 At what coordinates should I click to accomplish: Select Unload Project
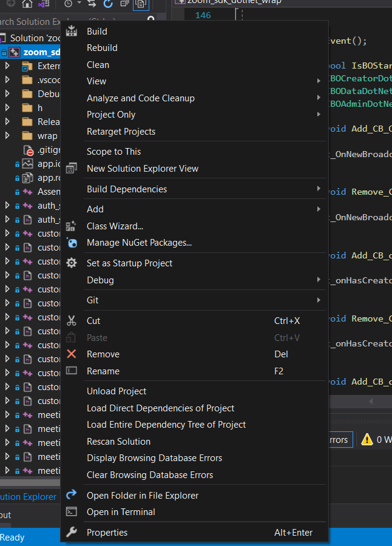tap(194, 391)
